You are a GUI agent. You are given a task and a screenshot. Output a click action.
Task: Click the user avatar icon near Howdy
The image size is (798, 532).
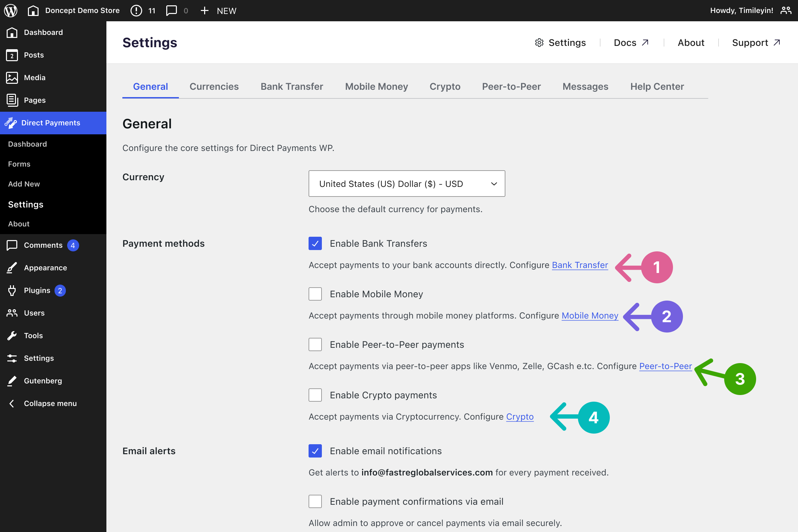tap(786, 11)
